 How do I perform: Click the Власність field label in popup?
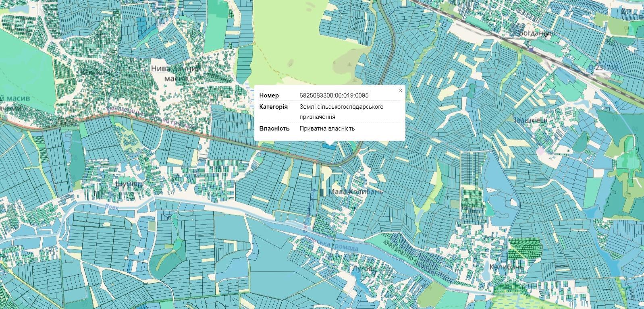(x=274, y=129)
